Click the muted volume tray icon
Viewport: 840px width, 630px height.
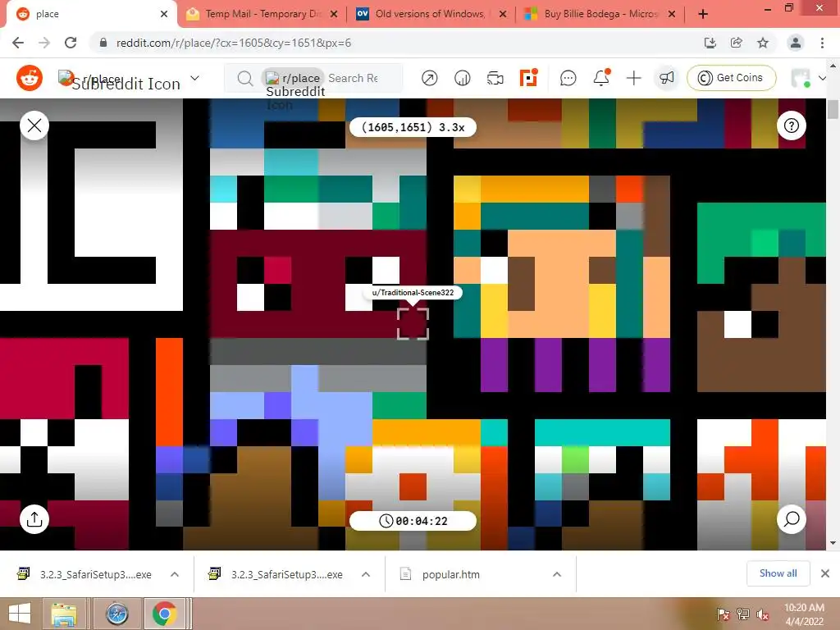[763, 614]
